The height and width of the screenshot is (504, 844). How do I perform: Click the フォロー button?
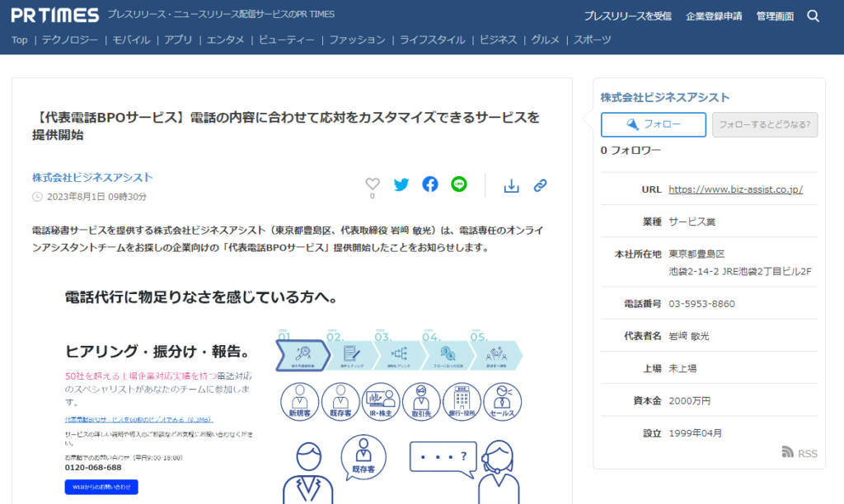pos(654,124)
